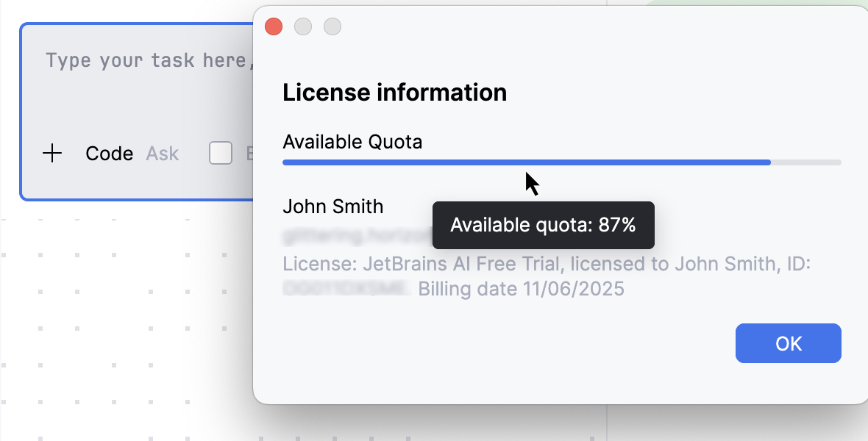The height and width of the screenshot is (441, 868).
Task: Select the Code mode
Action: click(x=109, y=154)
